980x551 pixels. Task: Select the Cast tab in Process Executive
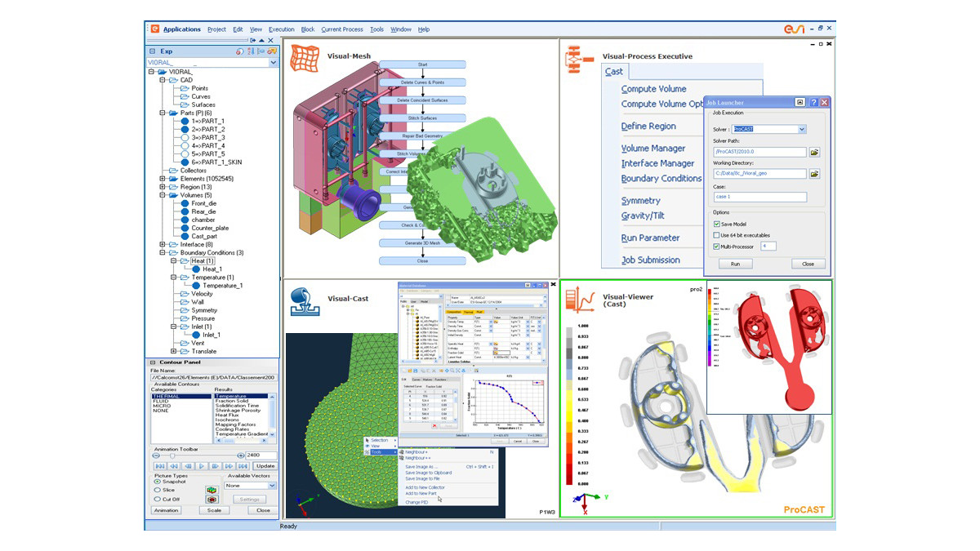point(613,72)
